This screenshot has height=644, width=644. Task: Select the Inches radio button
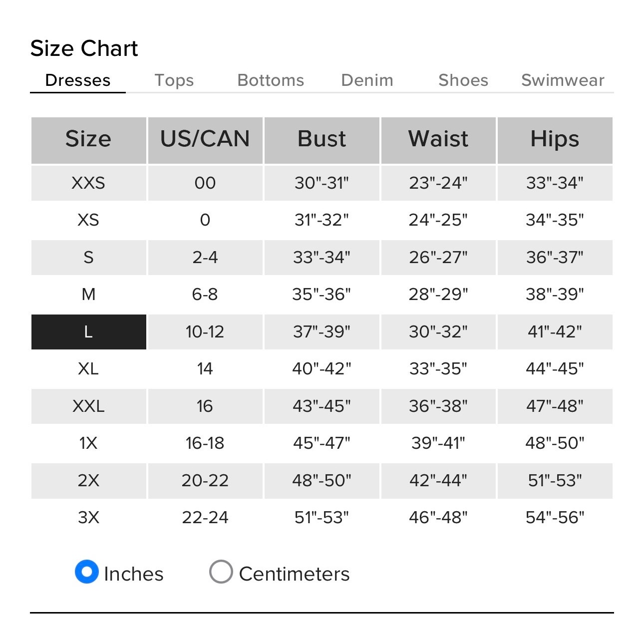(x=87, y=572)
